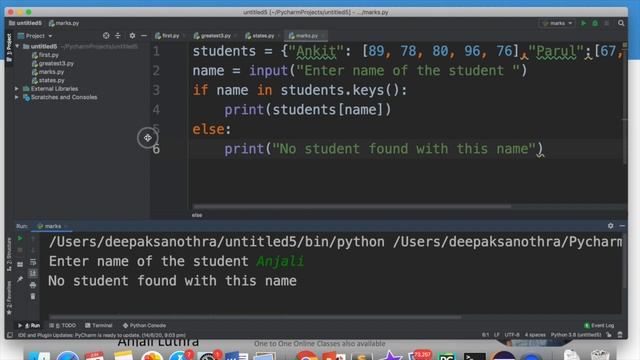Click the memory indicator icon in status bar
The width and height of the screenshot is (640, 360).
click(620, 335)
